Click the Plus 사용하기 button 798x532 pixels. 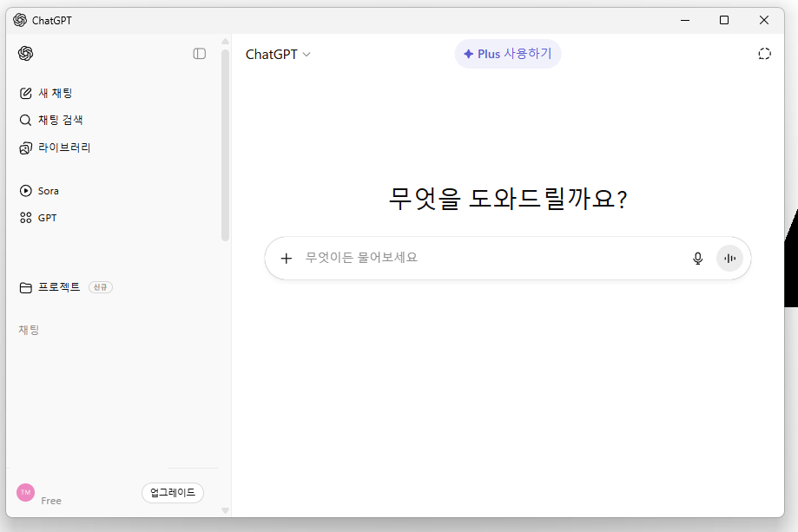pyautogui.click(x=508, y=54)
